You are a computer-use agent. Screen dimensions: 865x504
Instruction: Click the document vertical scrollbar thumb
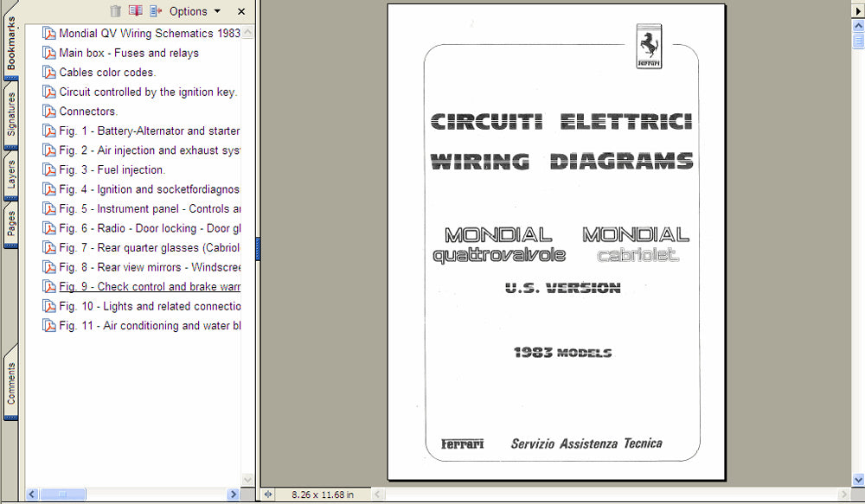[x=858, y=41]
